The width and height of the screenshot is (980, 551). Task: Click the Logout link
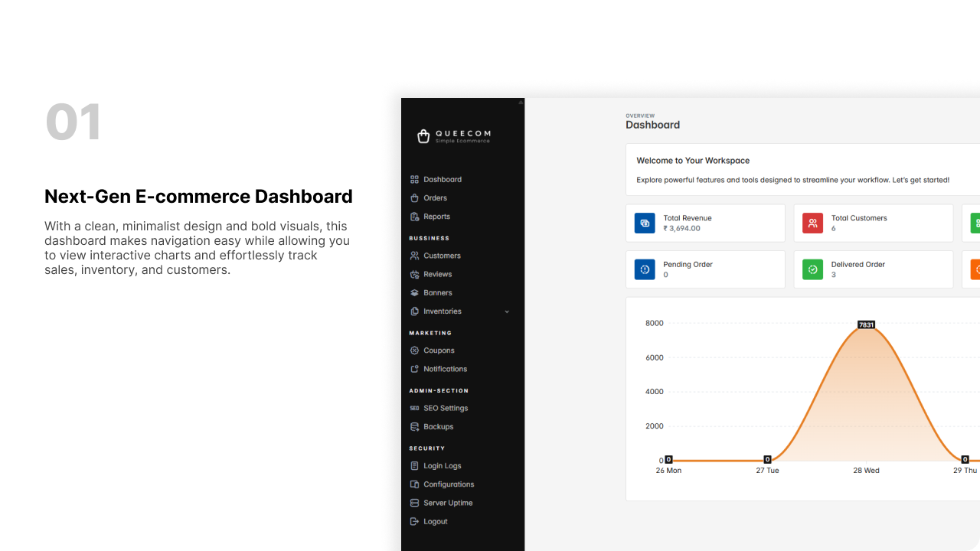(435, 521)
